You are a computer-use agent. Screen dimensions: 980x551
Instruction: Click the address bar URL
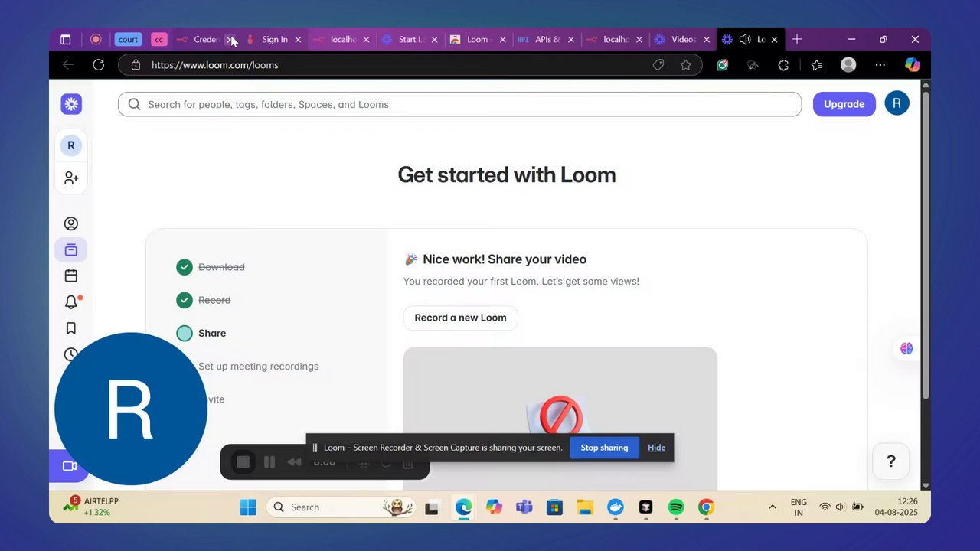click(x=215, y=65)
